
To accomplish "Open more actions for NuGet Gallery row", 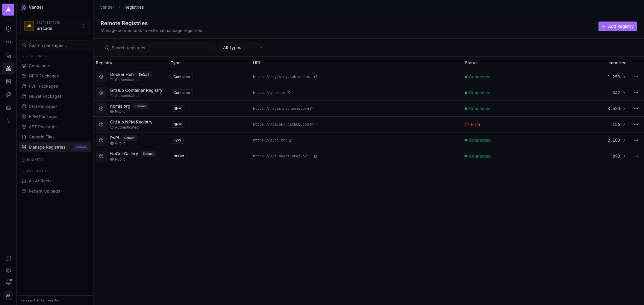I will (x=636, y=156).
